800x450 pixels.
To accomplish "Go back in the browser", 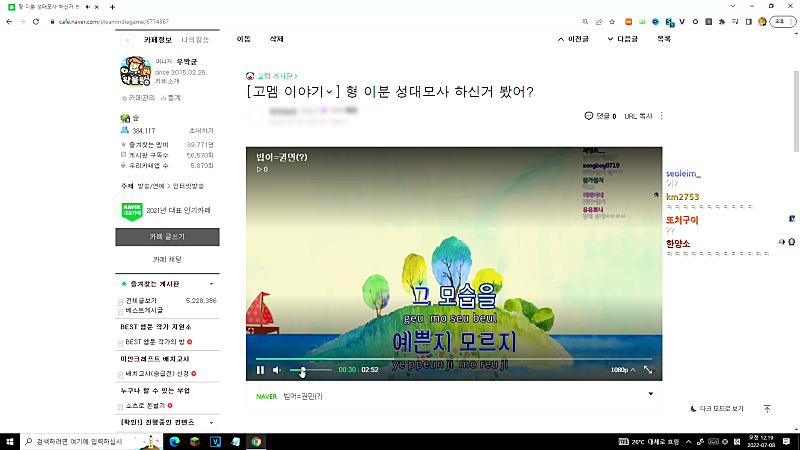I will click(9, 22).
